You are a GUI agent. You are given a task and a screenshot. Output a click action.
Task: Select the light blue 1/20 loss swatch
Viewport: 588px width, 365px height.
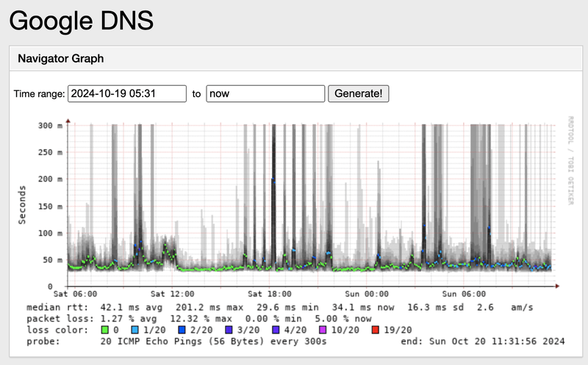[135, 330]
